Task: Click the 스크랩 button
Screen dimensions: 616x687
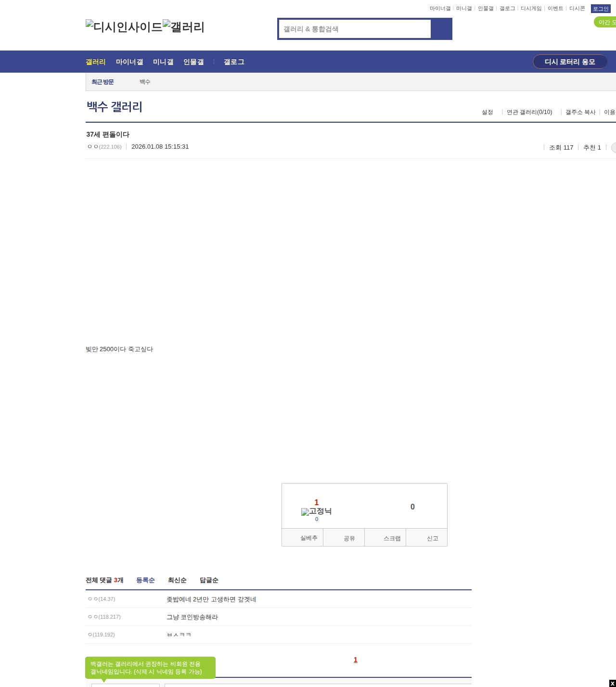Action: tap(385, 538)
